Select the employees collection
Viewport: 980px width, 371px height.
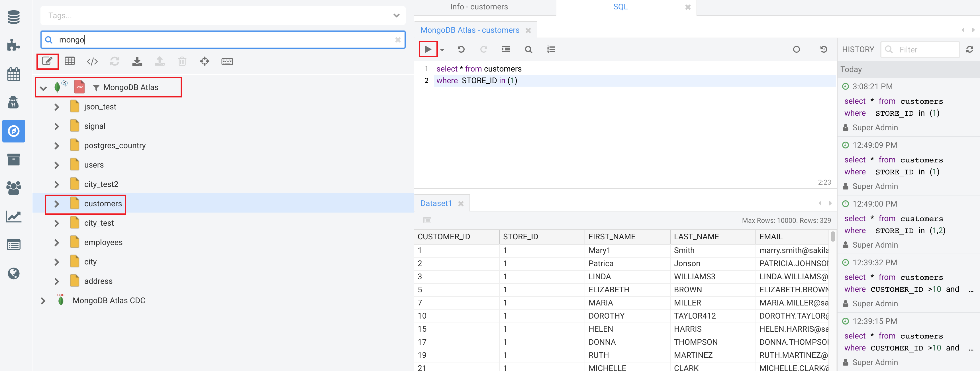[103, 242]
